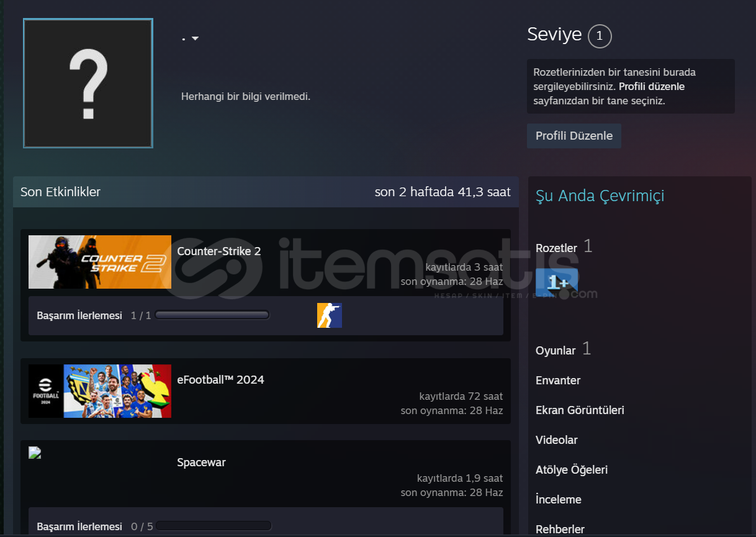
Task: Click Spacewar achievement progress bar
Action: click(214, 526)
